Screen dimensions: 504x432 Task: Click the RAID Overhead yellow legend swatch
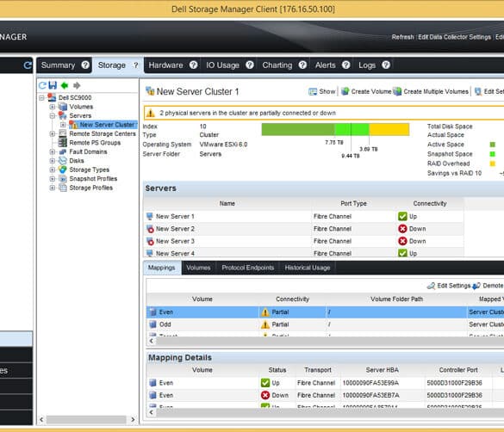point(493,164)
